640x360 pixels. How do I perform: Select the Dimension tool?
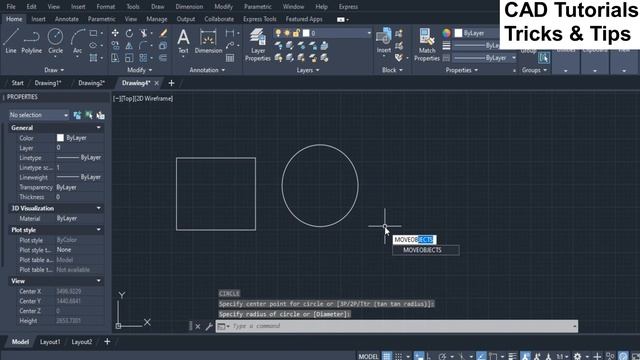click(x=208, y=41)
